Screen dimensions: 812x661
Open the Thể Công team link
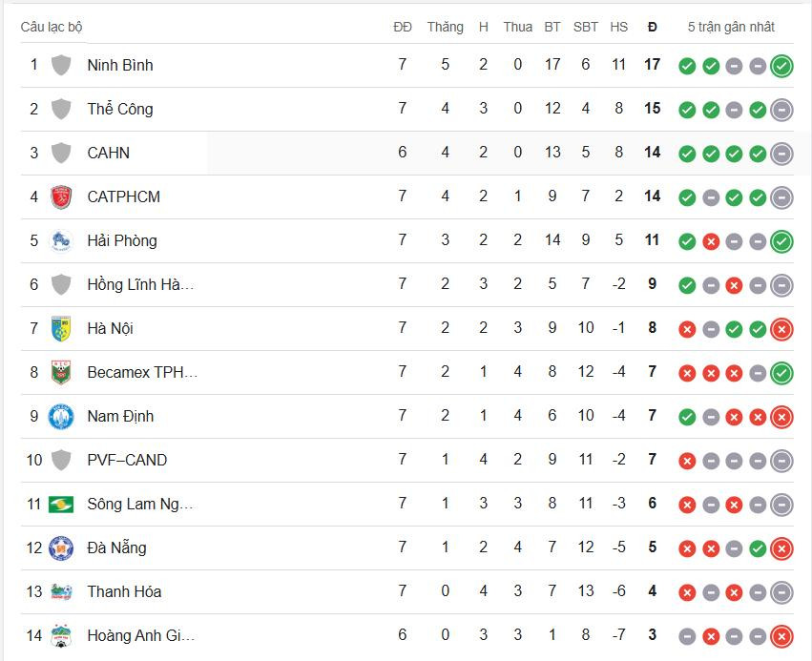tap(120, 109)
